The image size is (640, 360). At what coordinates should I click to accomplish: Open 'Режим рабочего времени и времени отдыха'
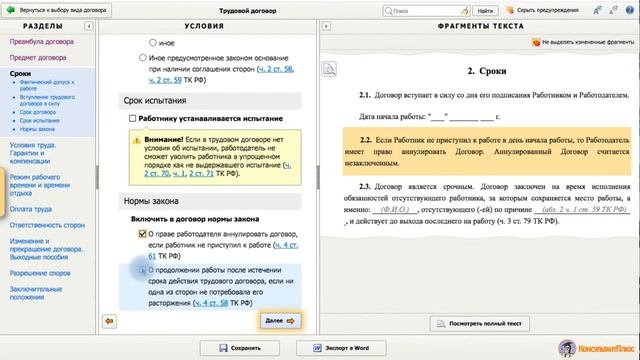click(40, 185)
